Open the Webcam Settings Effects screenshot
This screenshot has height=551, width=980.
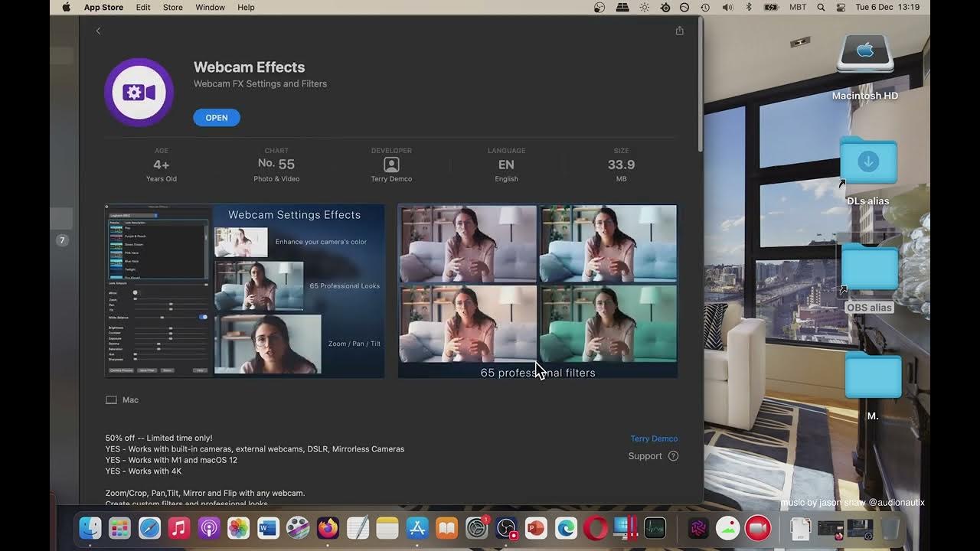tap(244, 291)
